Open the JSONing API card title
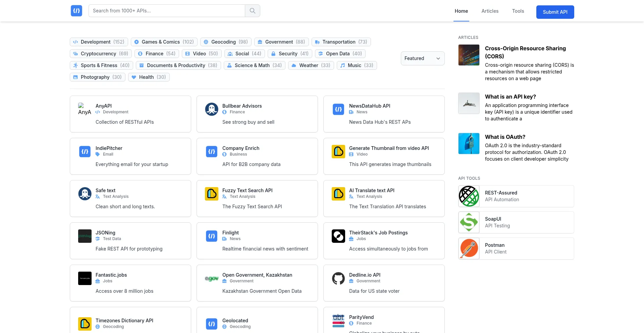 coord(105,233)
